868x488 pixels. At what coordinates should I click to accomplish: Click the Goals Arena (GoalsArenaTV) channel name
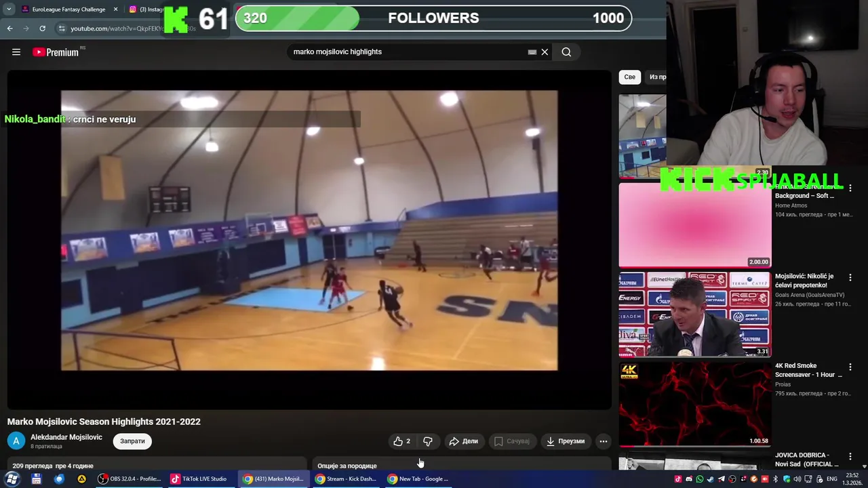pos(810,296)
